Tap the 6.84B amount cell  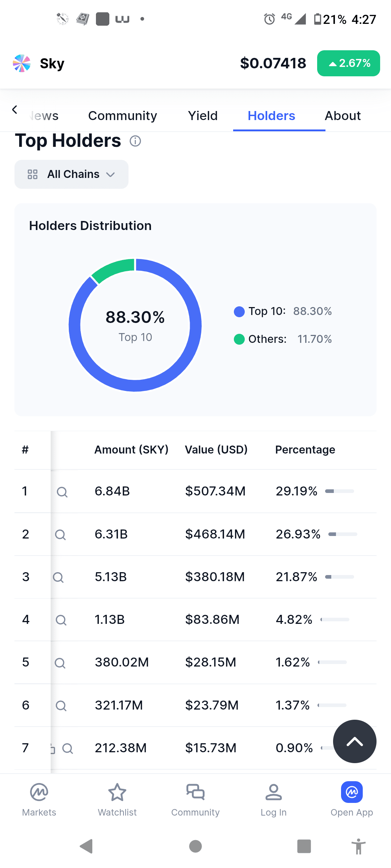point(112,491)
